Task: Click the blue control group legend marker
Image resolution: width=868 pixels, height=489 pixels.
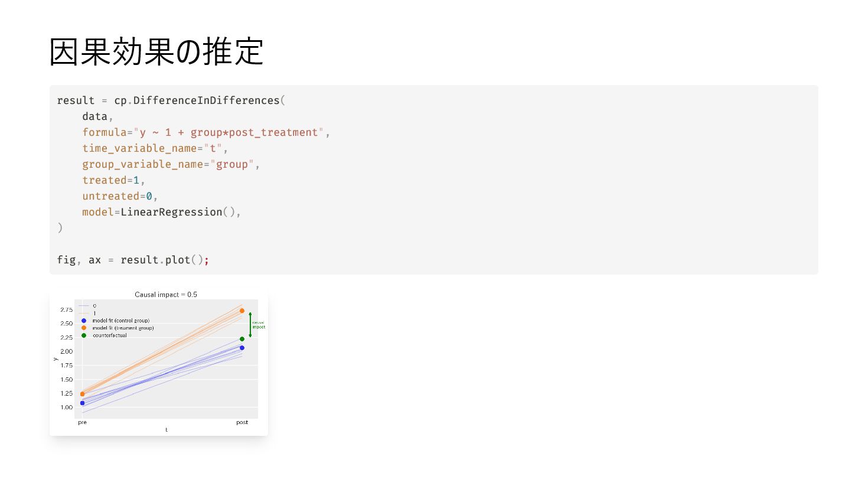Action: [84, 321]
